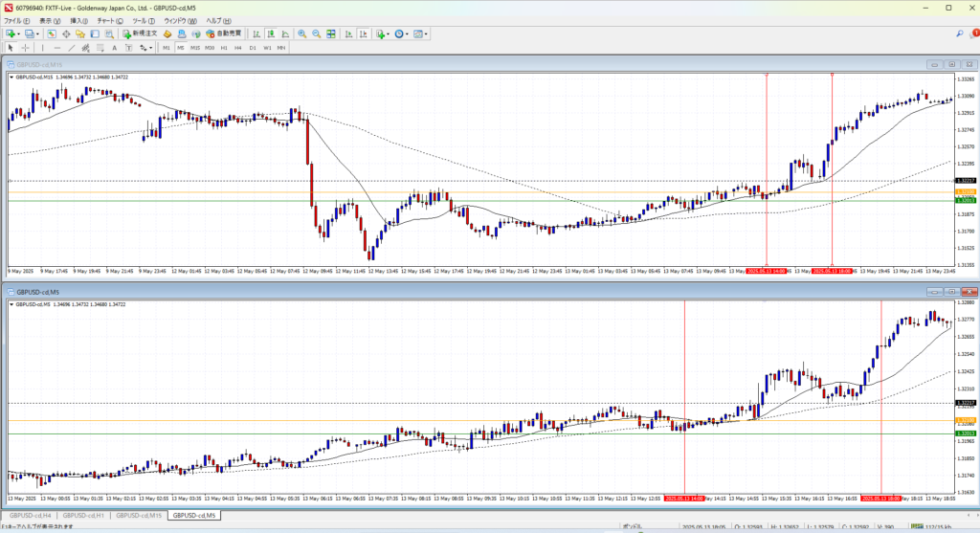
Task: Select the crosshair cursor tool
Action: point(26,47)
